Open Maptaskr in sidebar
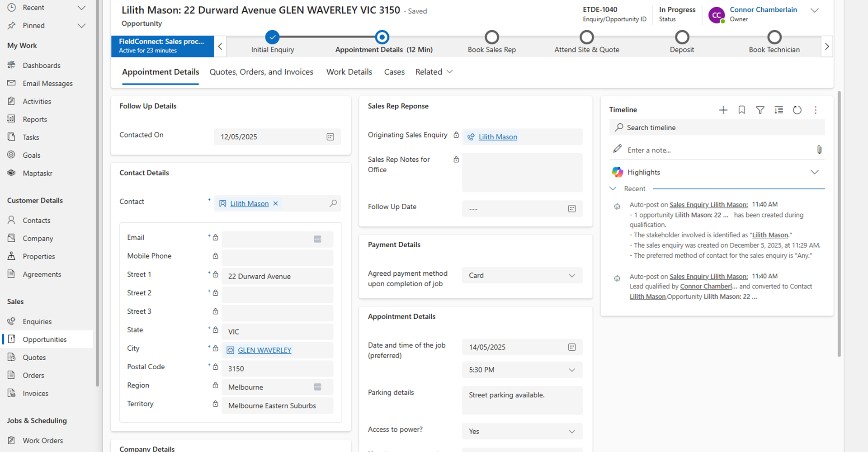The width and height of the screenshot is (868, 452). click(x=38, y=173)
